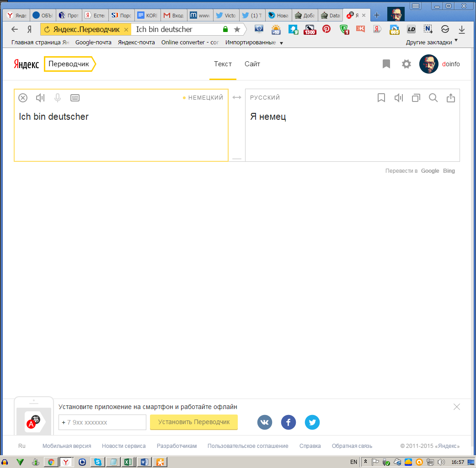Open Разработчикам link
This screenshot has height=468, width=476.
[176, 446]
